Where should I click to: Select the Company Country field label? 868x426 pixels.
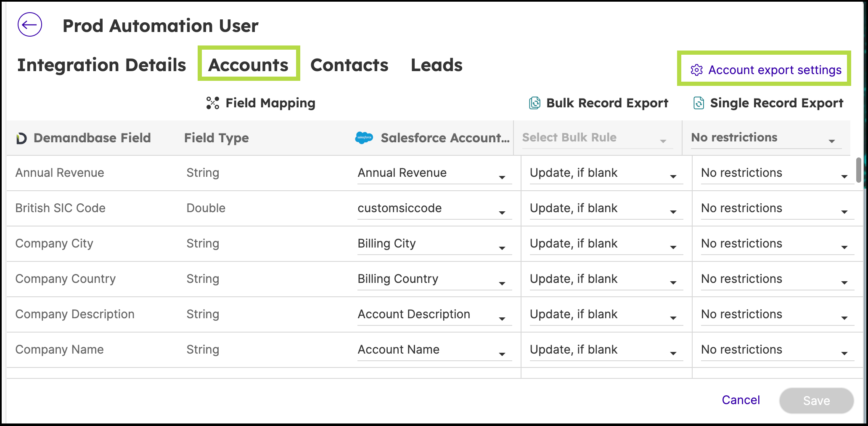[x=65, y=279]
